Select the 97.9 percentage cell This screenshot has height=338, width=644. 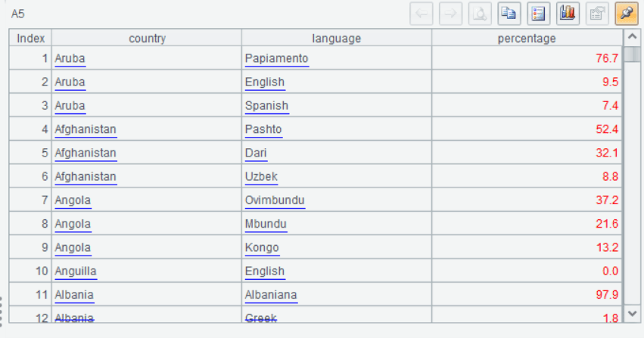(527, 294)
